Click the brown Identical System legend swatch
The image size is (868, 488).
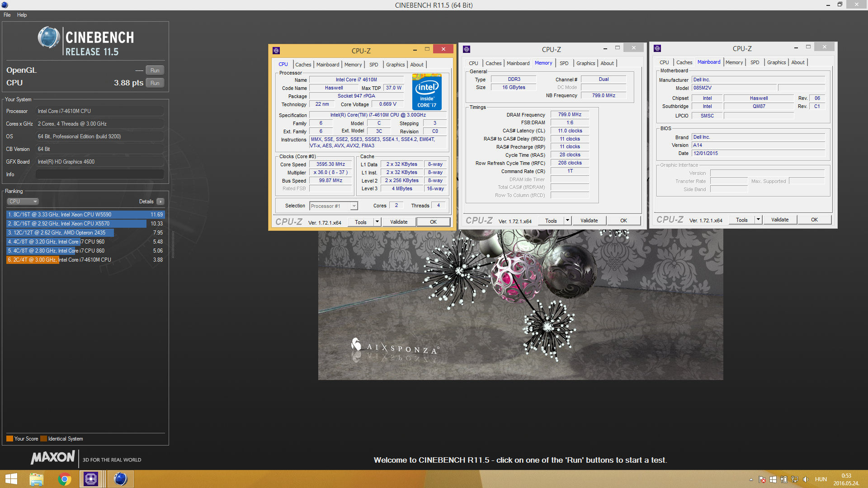tap(43, 439)
